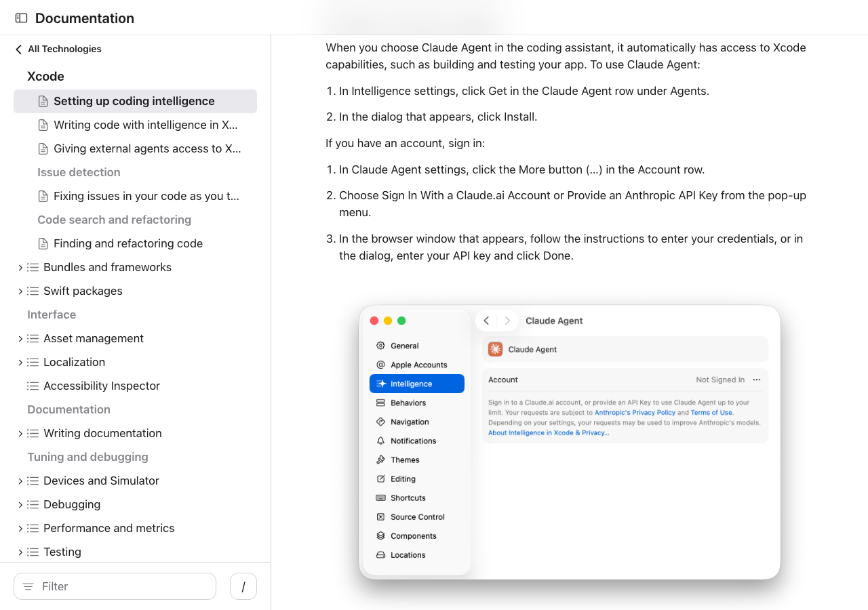The image size is (868, 610).
Task: Open Finding and refactoring code article
Action: point(127,243)
